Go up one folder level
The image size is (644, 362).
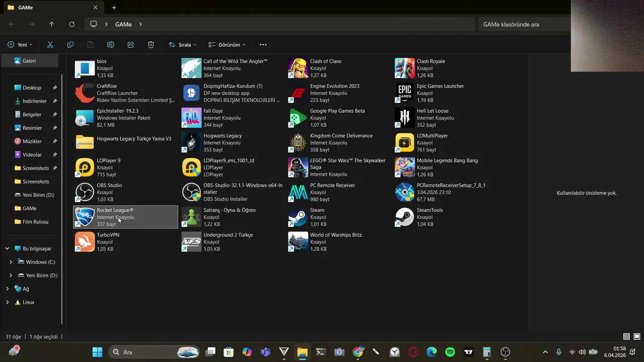coord(52,24)
